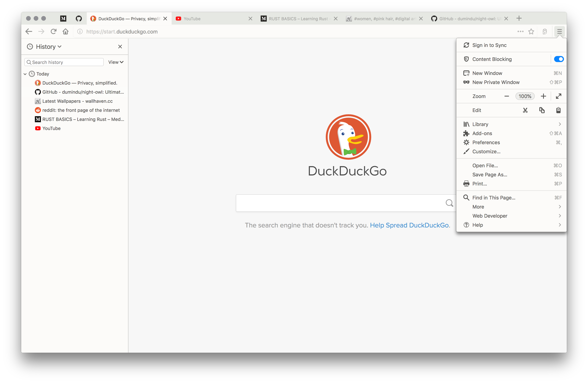Open the View dropdown in History sidebar
The height and width of the screenshot is (383, 588).
click(x=116, y=62)
